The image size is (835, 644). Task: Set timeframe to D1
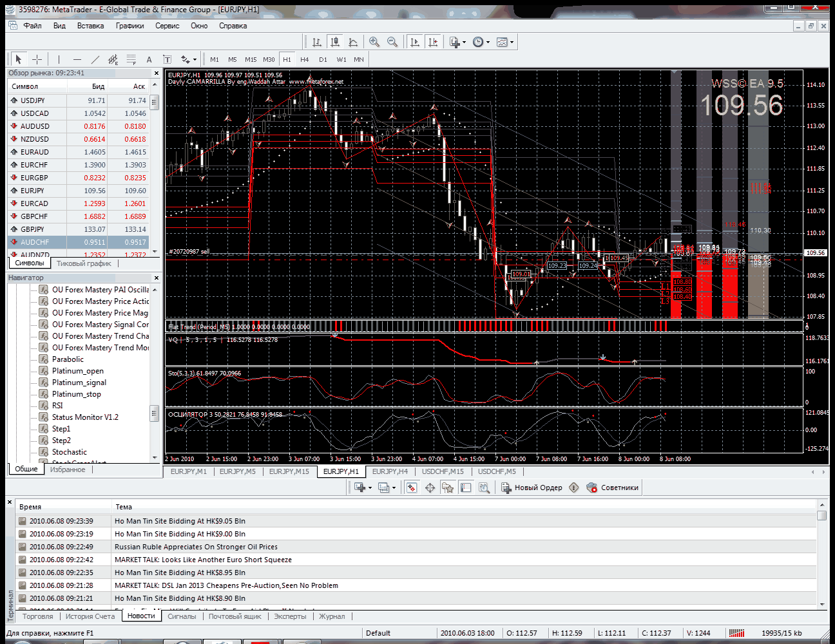coord(323,59)
